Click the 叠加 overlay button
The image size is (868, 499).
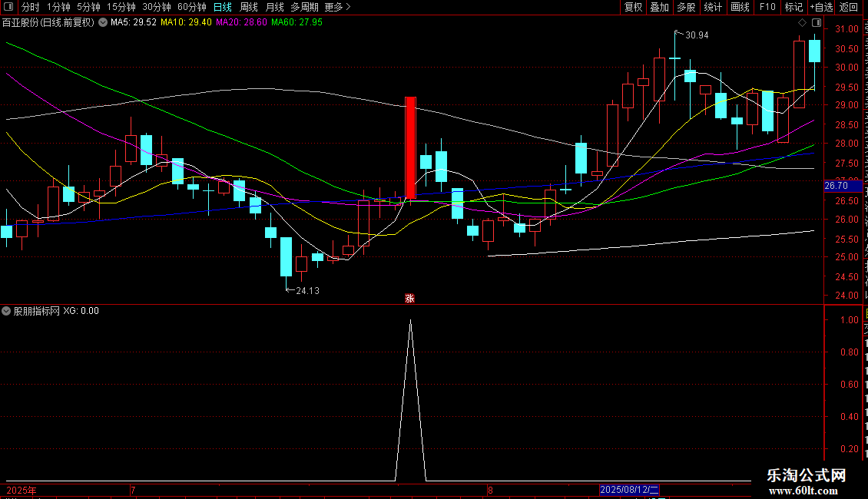[659, 7]
